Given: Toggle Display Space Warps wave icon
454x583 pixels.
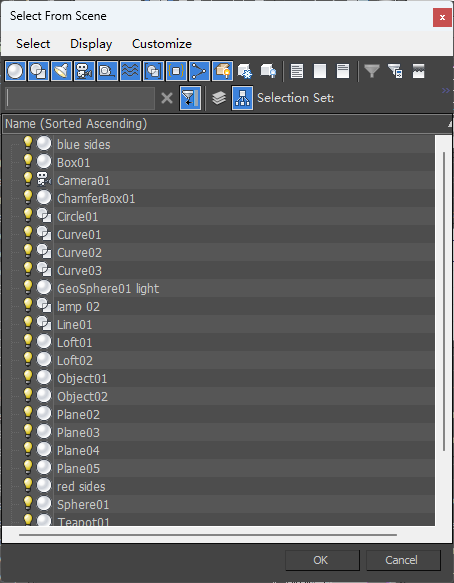Looking at the screenshot, I should pos(131,71).
